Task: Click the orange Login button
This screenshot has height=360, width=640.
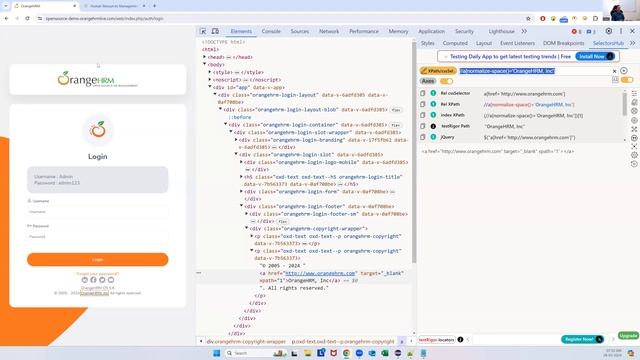Action: (x=98, y=260)
